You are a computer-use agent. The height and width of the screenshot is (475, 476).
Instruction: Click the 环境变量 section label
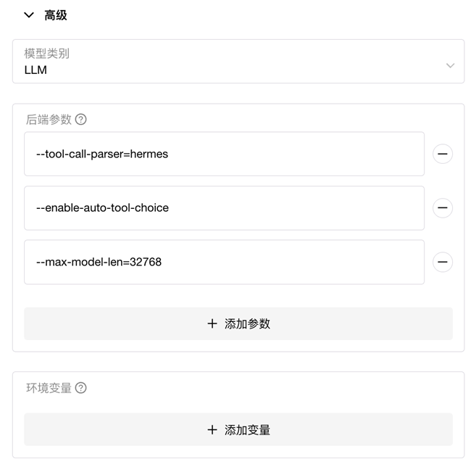[x=49, y=388]
